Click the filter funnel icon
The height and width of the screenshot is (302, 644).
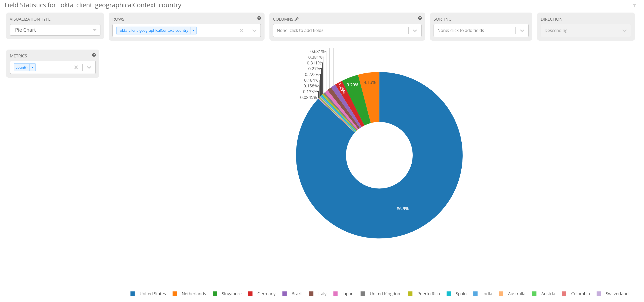634,6
